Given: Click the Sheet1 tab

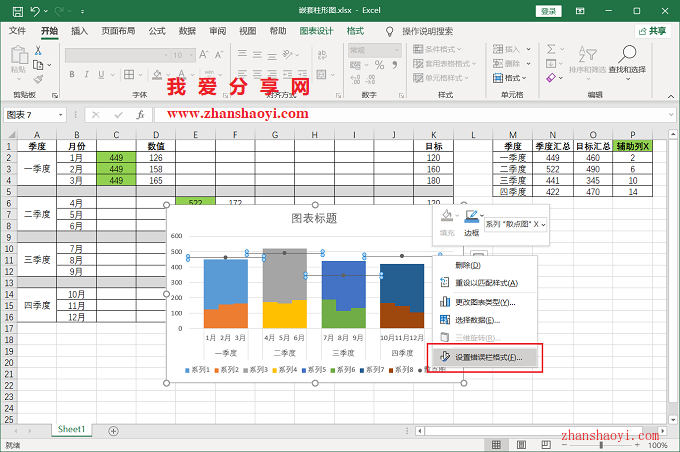Looking at the screenshot, I should 72,429.
